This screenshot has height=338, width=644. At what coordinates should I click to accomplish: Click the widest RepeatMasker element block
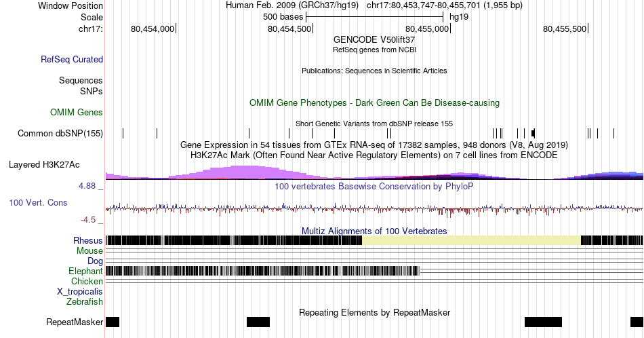click(544, 322)
